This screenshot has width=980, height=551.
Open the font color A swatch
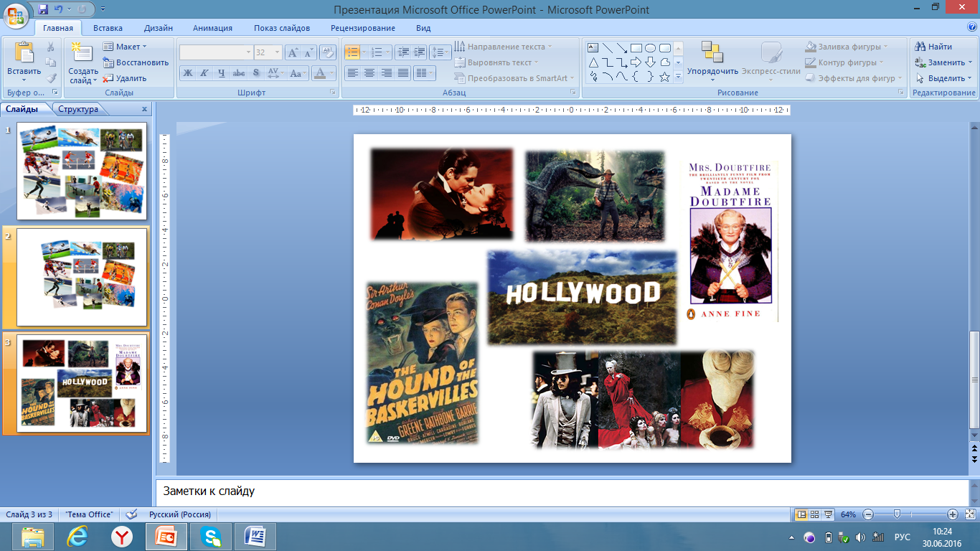pos(321,73)
